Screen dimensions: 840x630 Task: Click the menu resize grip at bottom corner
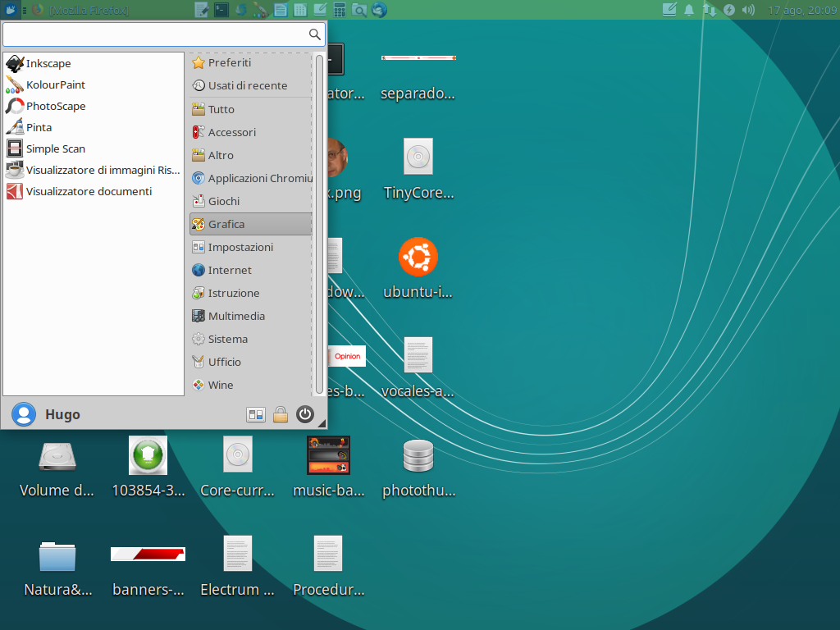coord(322,423)
